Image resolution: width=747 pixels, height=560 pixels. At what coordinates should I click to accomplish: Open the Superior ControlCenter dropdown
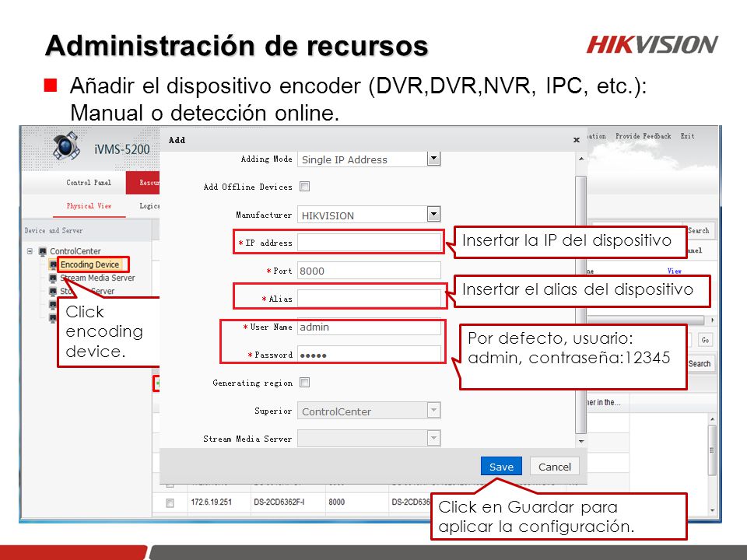[x=433, y=411]
